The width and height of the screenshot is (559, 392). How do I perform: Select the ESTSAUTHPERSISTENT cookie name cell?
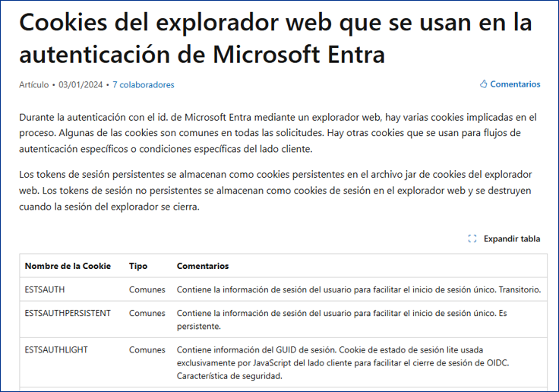[68, 313]
